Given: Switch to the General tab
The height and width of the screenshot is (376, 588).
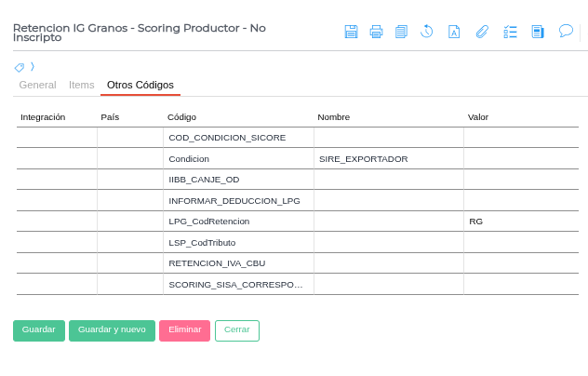Looking at the screenshot, I should pyautogui.click(x=37, y=85).
